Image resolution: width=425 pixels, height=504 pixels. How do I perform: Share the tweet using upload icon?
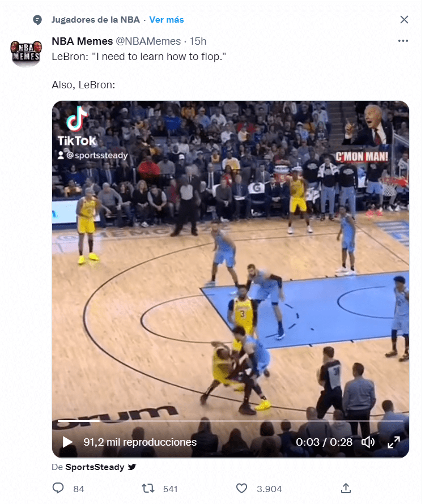pos(346,488)
